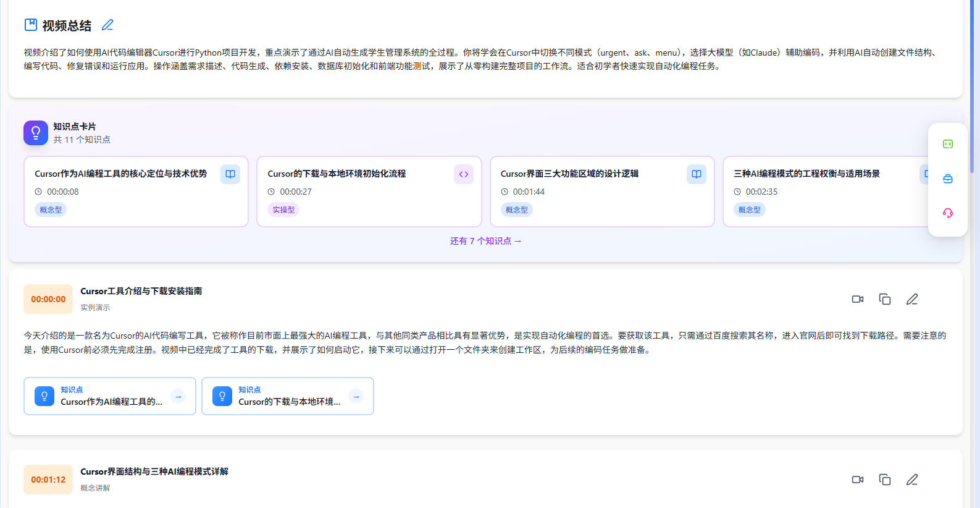
Task: Copy the Cursor工具介绍与下载安装指南 section
Action: point(885,299)
